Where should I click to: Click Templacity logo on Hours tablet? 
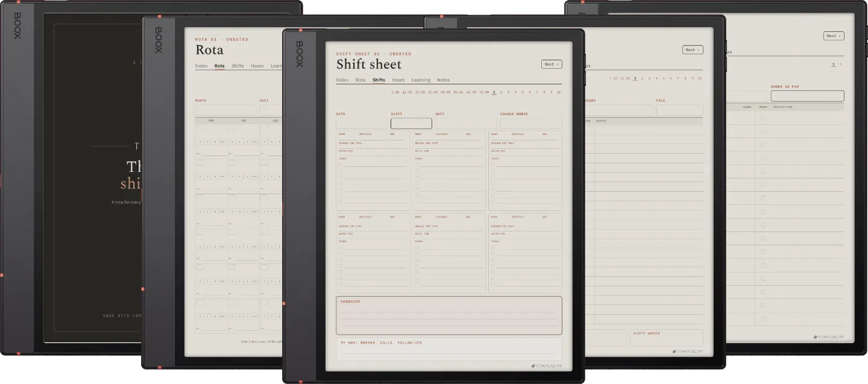click(x=687, y=351)
